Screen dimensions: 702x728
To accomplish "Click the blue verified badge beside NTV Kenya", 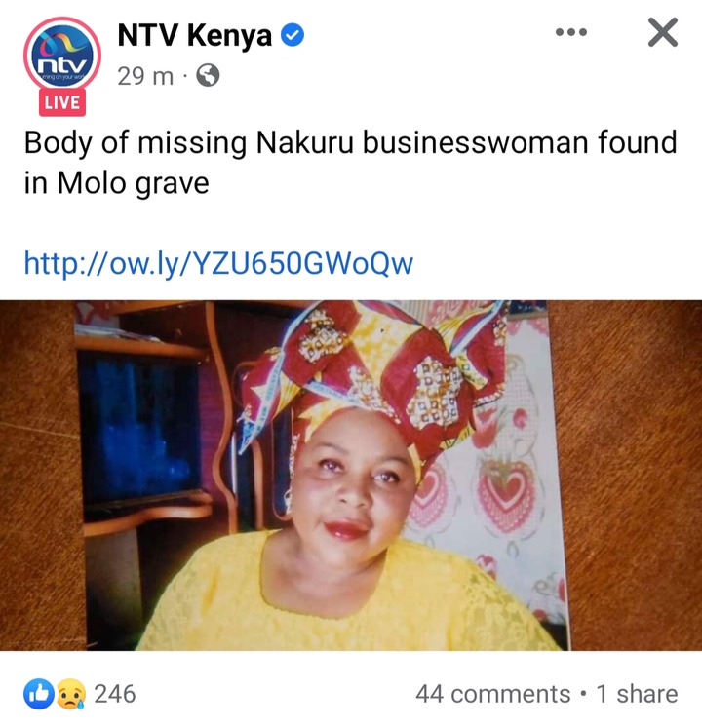I will [x=292, y=35].
